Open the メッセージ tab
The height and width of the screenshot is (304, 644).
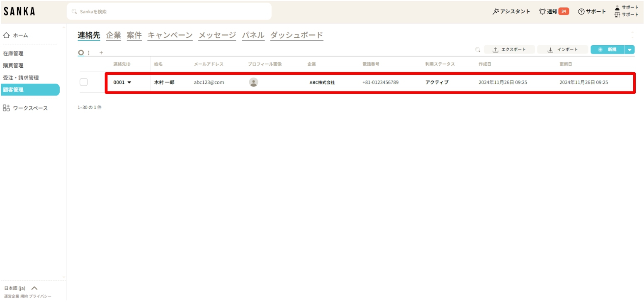(x=217, y=35)
